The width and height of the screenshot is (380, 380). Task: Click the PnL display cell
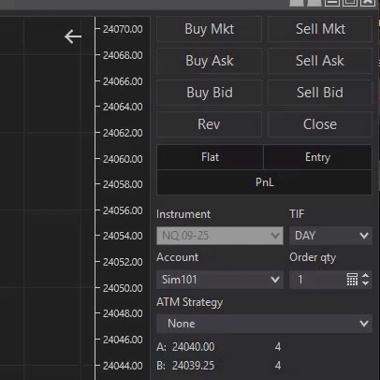tap(264, 182)
